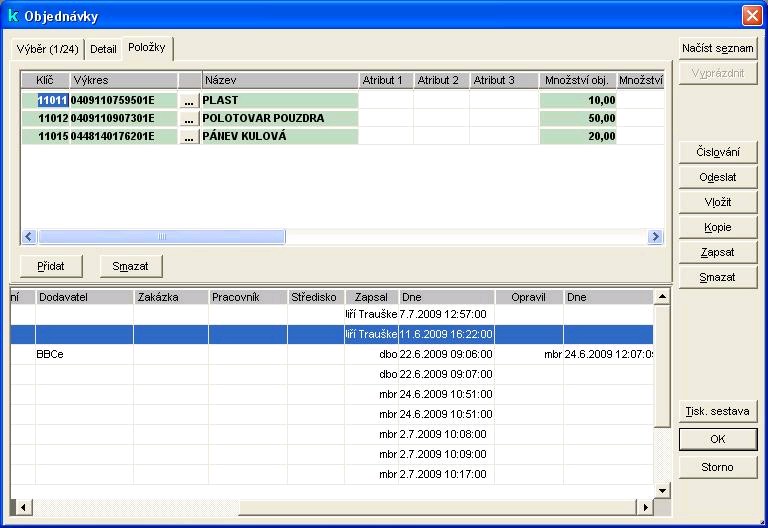
Task: Close the Objednávky window
Action: (x=752, y=16)
